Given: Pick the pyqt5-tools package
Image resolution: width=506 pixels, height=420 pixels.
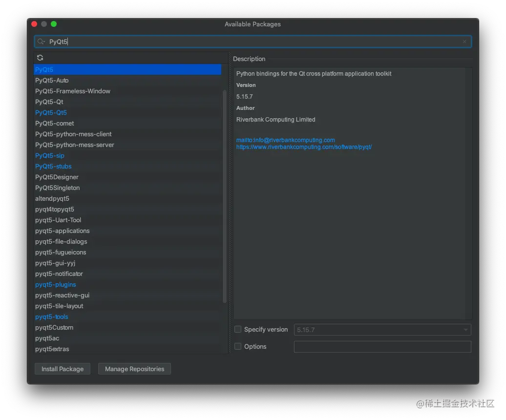Looking at the screenshot, I should click(x=128, y=317).
